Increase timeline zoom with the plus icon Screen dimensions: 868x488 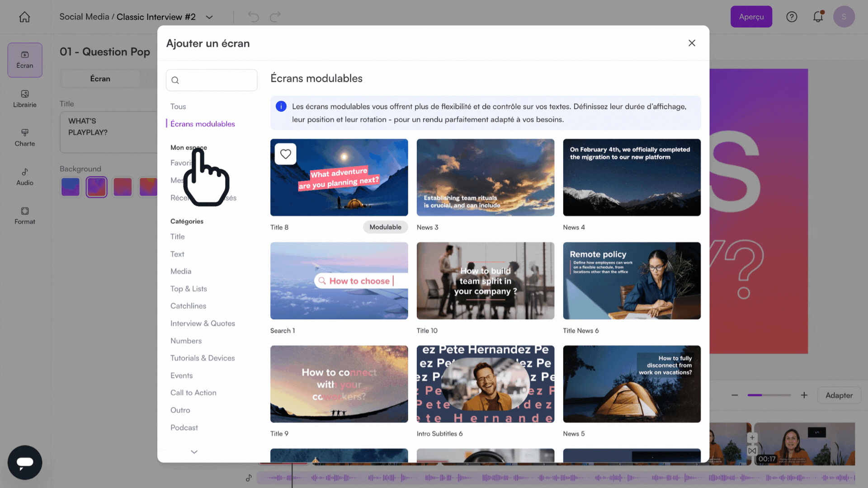(x=804, y=395)
